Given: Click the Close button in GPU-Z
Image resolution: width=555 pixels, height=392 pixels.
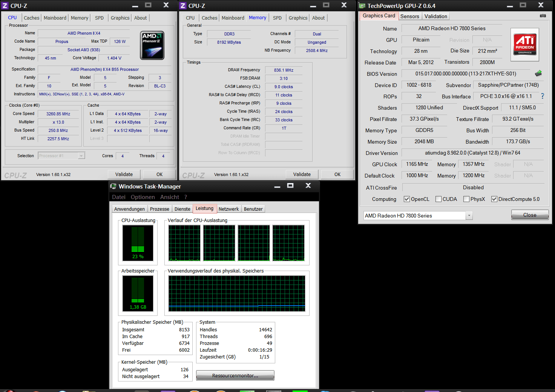Looking at the screenshot, I should 530,215.
